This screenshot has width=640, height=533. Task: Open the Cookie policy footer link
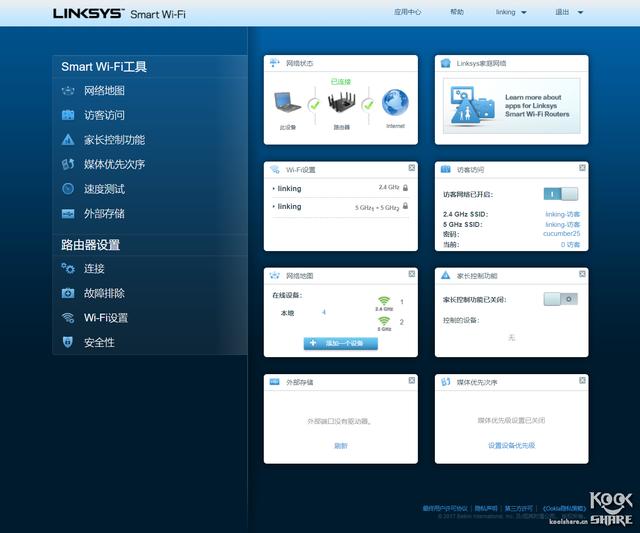(564, 508)
